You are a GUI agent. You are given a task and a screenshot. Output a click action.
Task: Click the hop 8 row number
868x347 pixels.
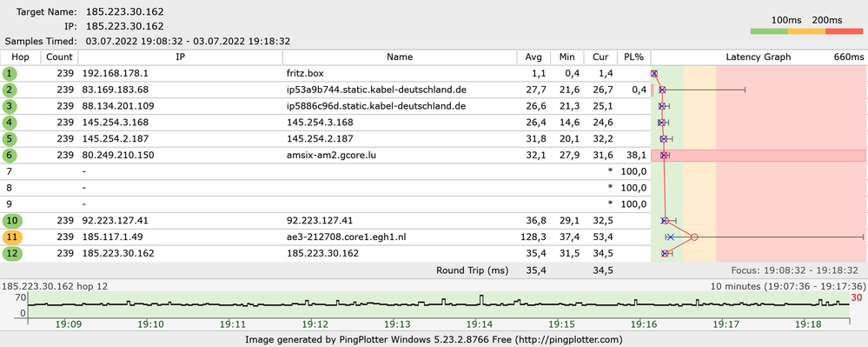point(10,188)
